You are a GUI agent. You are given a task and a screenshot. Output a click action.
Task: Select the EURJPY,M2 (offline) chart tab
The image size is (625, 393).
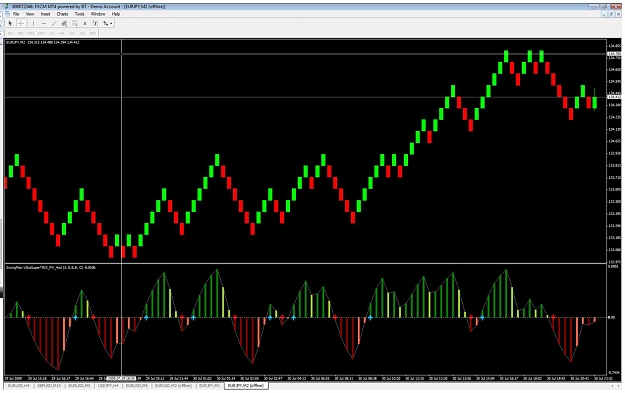pyautogui.click(x=246, y=386)
